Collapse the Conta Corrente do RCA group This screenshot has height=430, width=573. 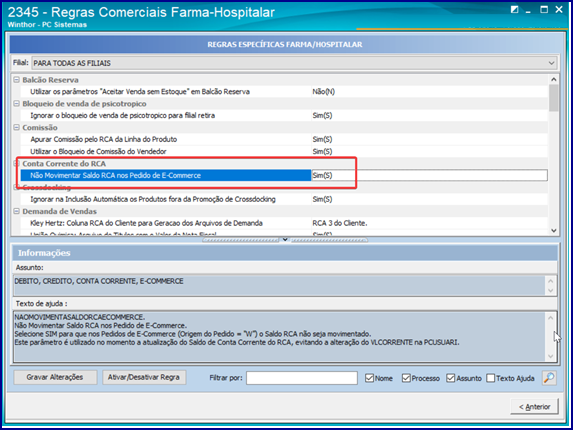pyautogui.click(x=16, y=163)
